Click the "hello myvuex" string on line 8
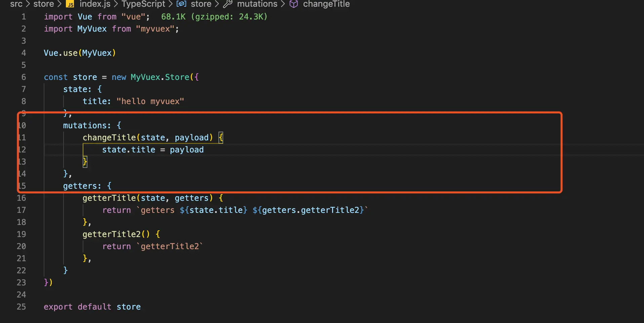The width and height of the screenshot is (644, 323). tap(150, 101)
